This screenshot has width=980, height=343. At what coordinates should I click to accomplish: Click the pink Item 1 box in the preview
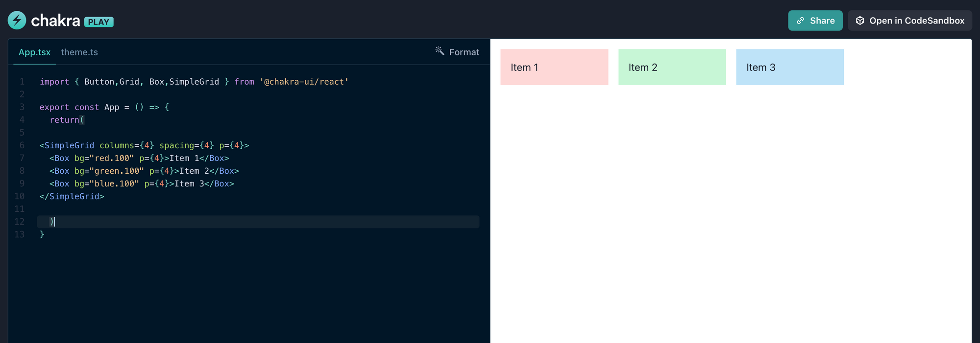click(554, 67)
